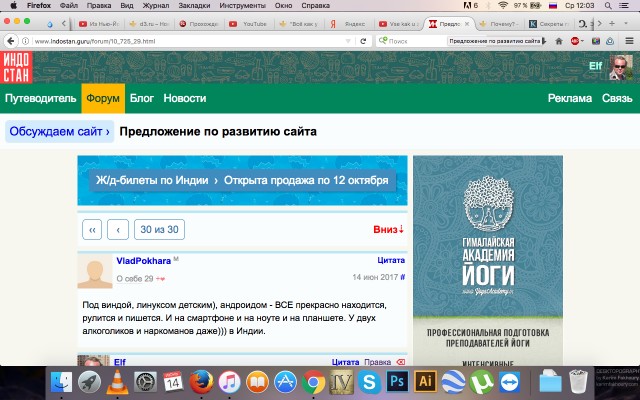The width and height of the screenshot is (640, 400).
Task: Open the yoga academy ad banner
Action: pos(488,250)
